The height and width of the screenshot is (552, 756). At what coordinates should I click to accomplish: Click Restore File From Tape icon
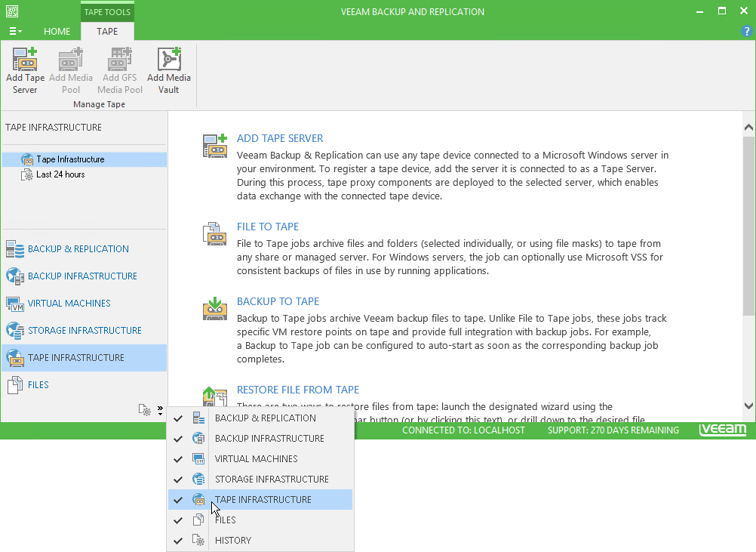(214, 396)
